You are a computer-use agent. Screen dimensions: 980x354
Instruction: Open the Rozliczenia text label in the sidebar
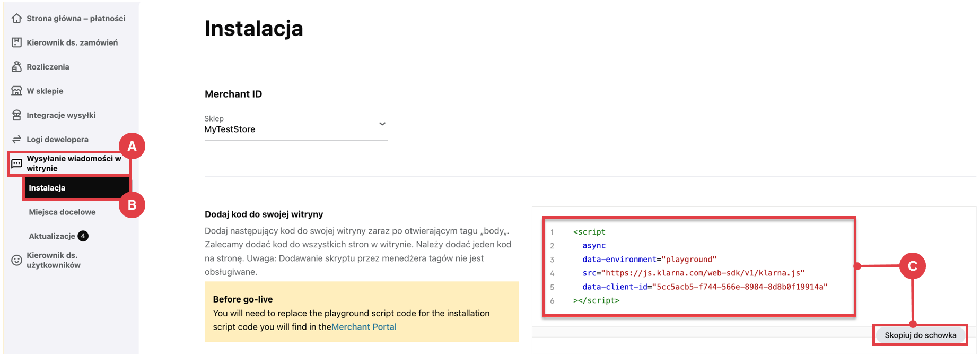(x=48, y=67)
